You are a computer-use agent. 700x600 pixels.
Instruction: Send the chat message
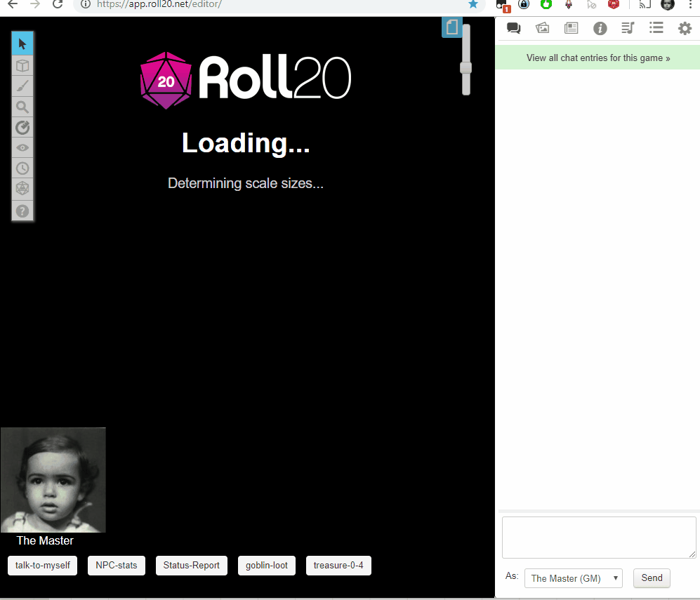click(652, 578)
